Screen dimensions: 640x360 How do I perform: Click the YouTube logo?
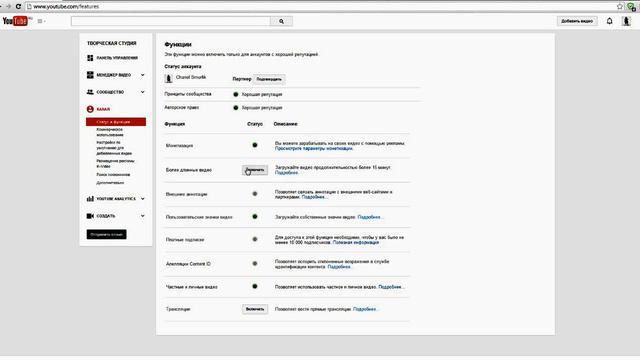point(15,21)
